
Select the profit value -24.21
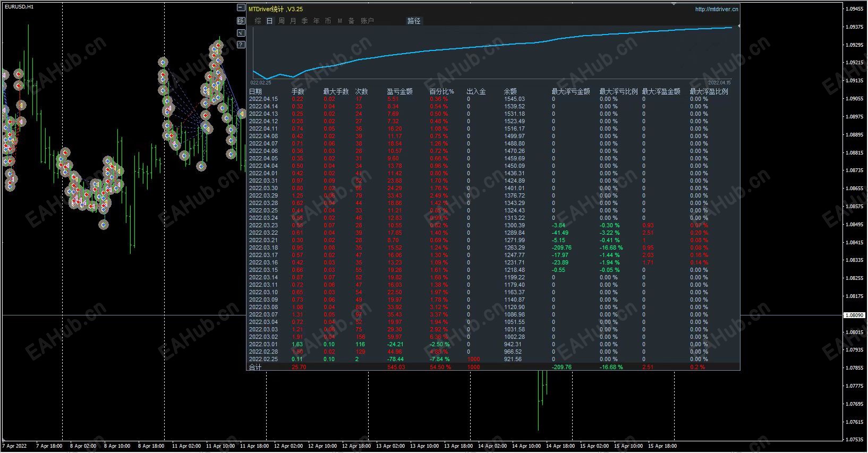click(396, 344)
